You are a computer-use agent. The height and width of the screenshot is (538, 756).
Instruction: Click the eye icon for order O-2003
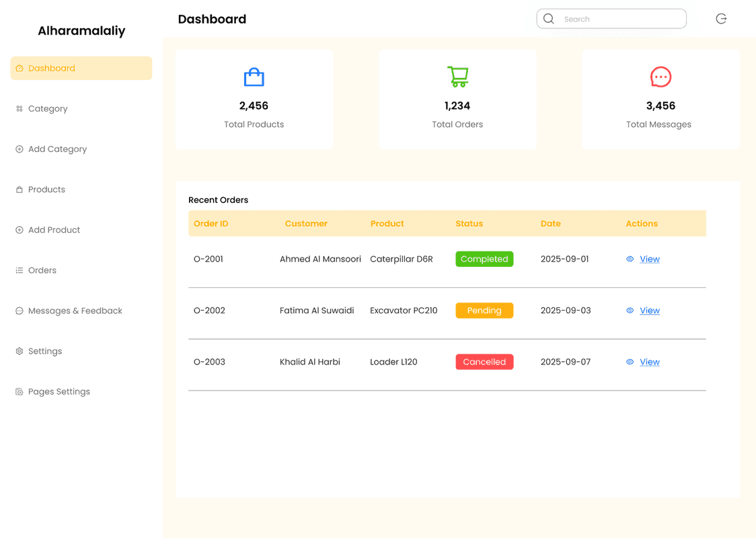[630, 362]
